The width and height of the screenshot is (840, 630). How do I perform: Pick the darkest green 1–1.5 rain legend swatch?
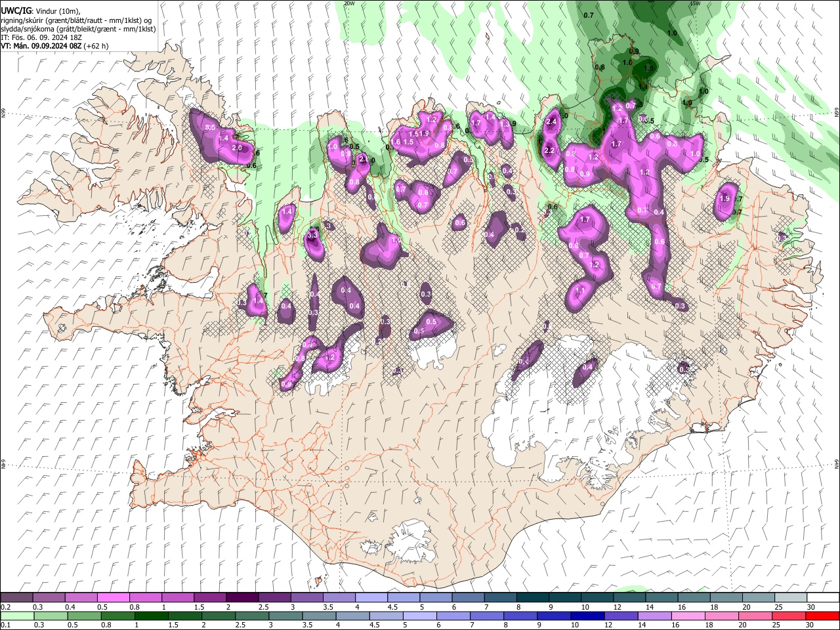[x=151, y=616]
